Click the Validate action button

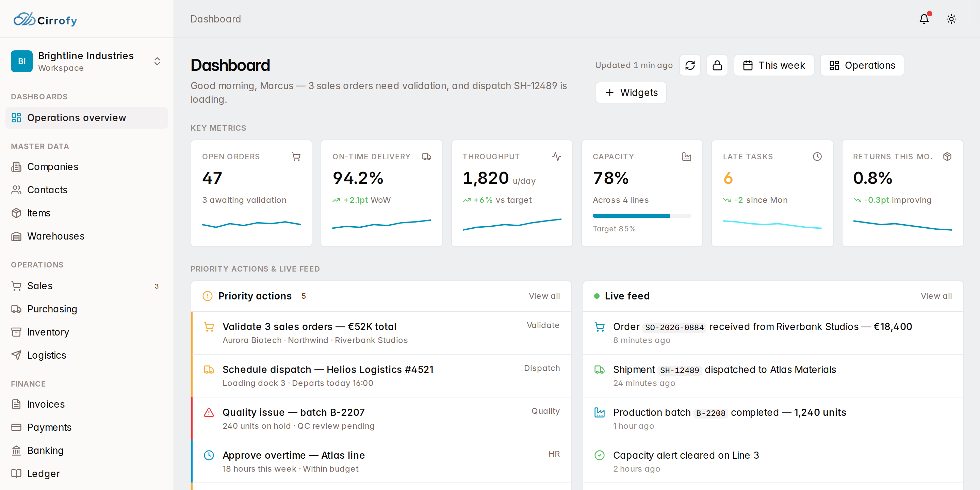click(543, 325)
